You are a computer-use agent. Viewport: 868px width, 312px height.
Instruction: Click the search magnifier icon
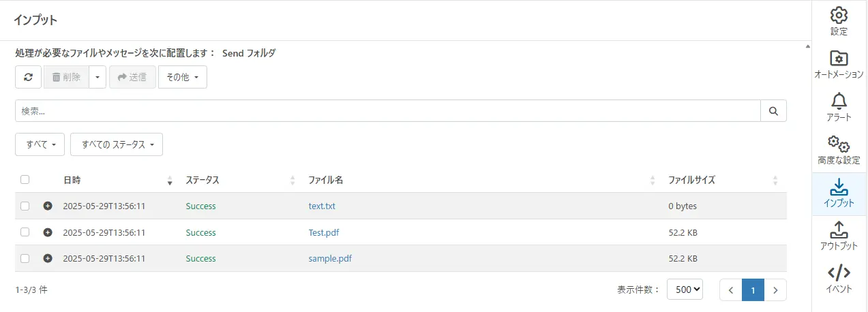773,111
